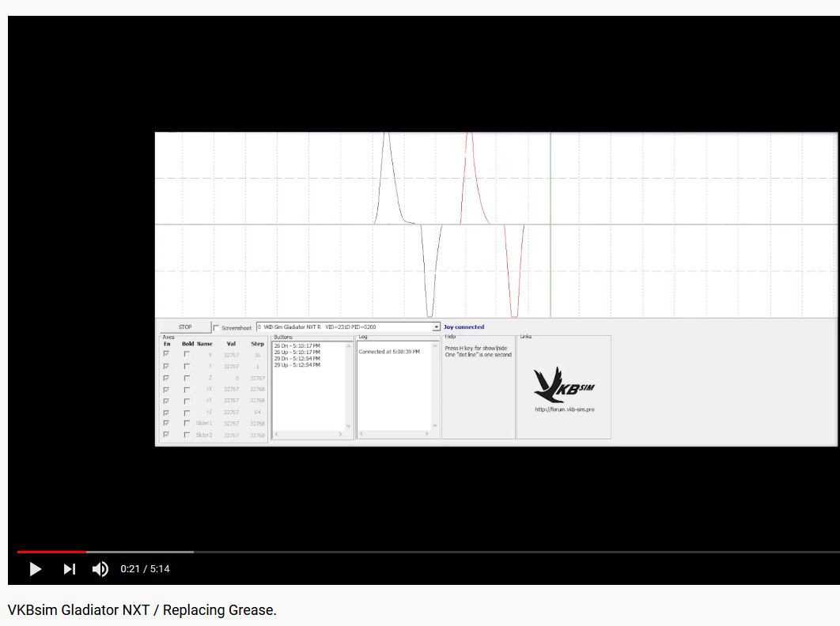Select the '26 Dn - 5:10:17 PM' entry

[x=297, y=346]
